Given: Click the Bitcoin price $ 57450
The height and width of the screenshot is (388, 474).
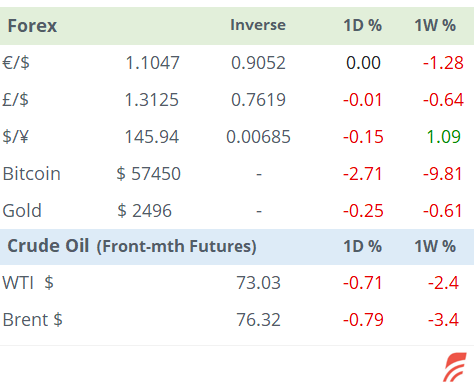Looking at the screenshot, I should pyautogui.click(x=149, y=174).
